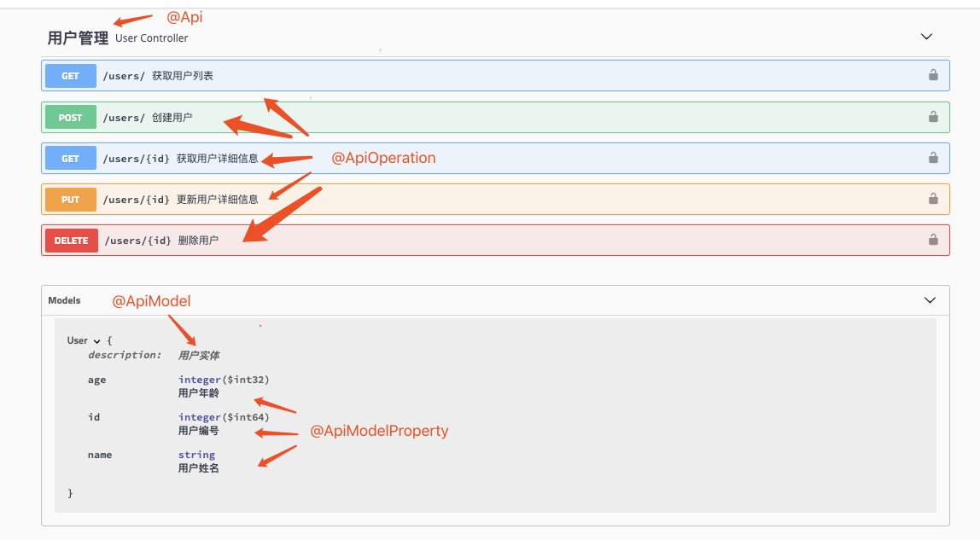Click the blue GET badge for 获取用户详细信息
Image resolution: width=980 pixels, height=540 pixels.
(71, 159)
